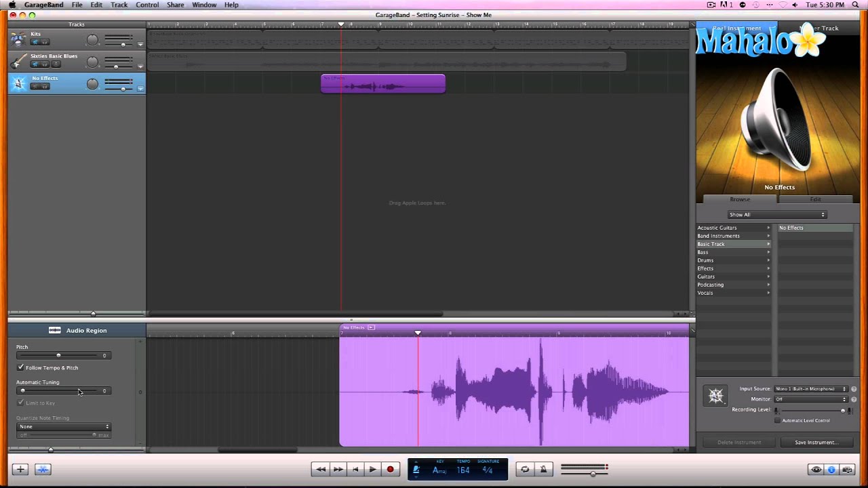Click the instrument icon picker in track info
This screenshot has width=868, height=488.
(716, 396)
